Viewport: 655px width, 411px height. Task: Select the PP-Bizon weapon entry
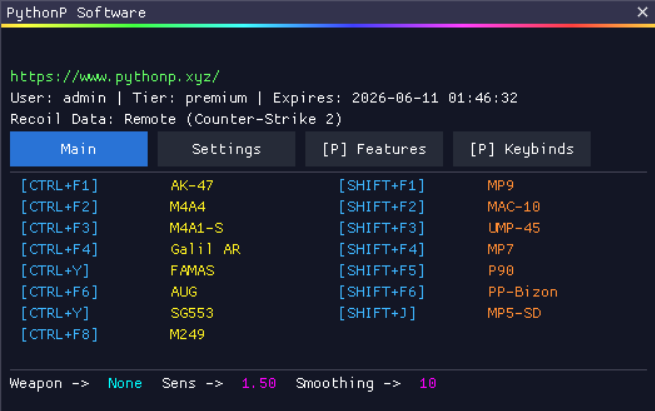click(523, 292)
